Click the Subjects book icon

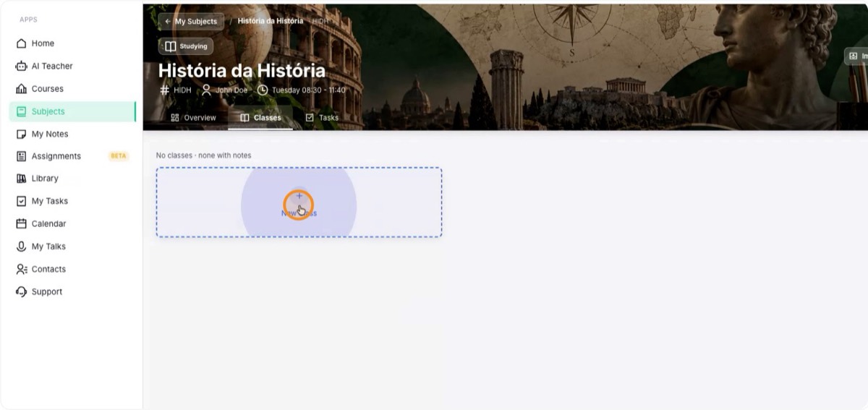[x=21, y=111]
